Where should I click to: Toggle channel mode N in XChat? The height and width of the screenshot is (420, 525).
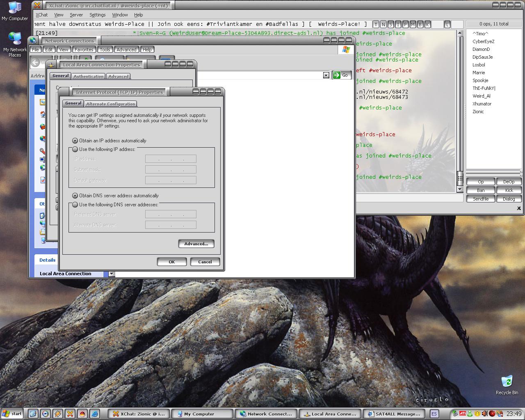[383, 25]
